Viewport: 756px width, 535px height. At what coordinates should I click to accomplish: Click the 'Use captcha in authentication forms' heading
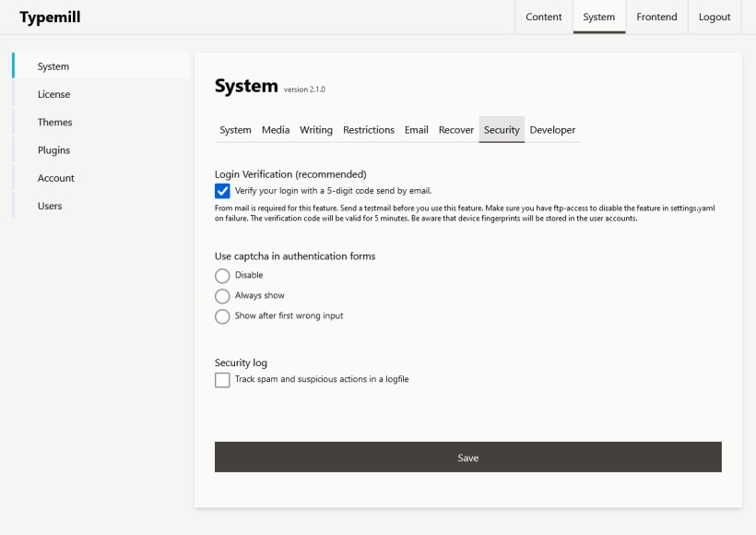(295, 256)
